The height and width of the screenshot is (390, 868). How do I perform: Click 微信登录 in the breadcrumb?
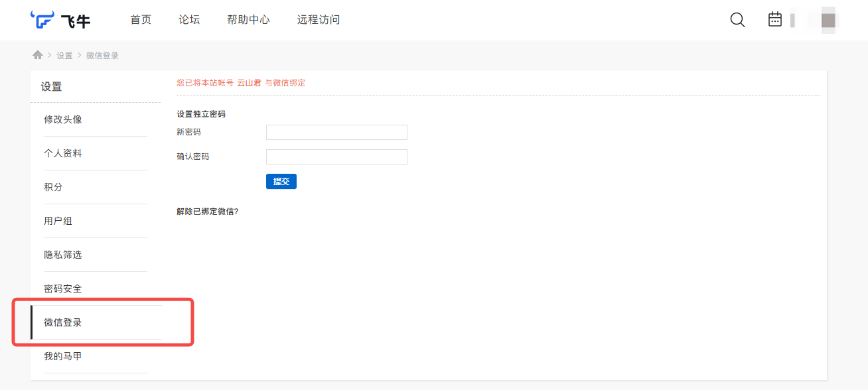[102, 56]
